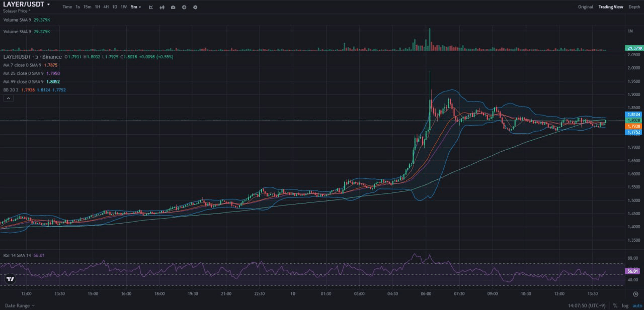The height and width of the screenshot is (310, 644).
Task: Click the upper Volume SMA 9 legend
Action: pos(27,20)
